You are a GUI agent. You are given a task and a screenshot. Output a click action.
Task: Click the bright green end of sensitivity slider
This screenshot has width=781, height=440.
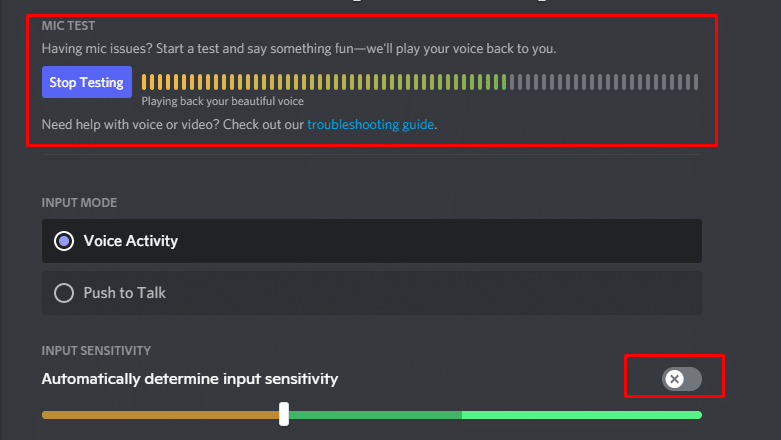coord(582,415)
